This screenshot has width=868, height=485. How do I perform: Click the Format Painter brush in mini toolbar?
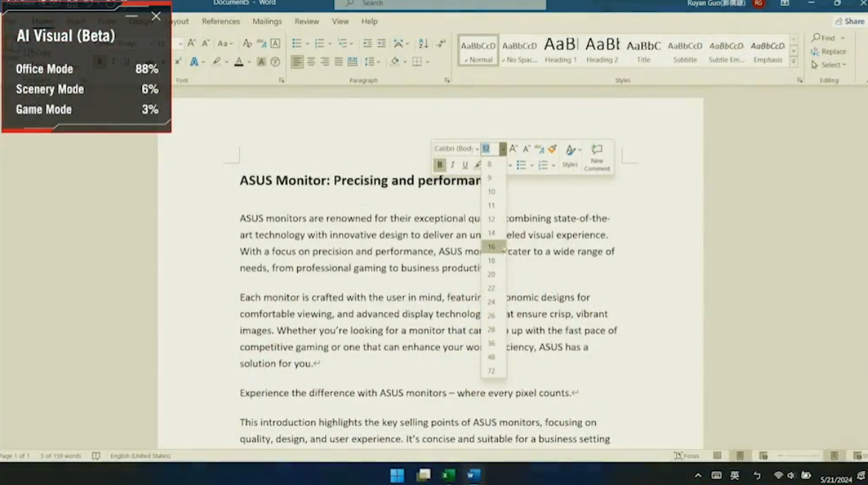pos(552,149)
